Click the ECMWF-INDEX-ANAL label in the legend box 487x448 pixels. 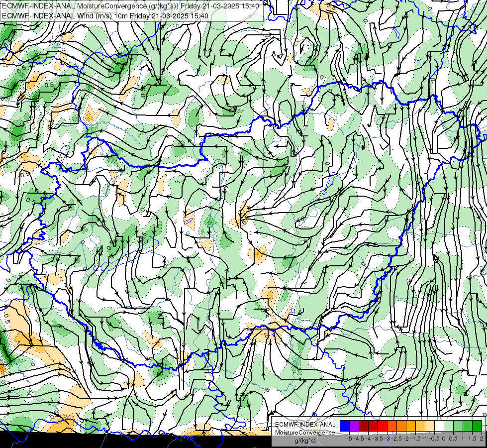(305, 425)
